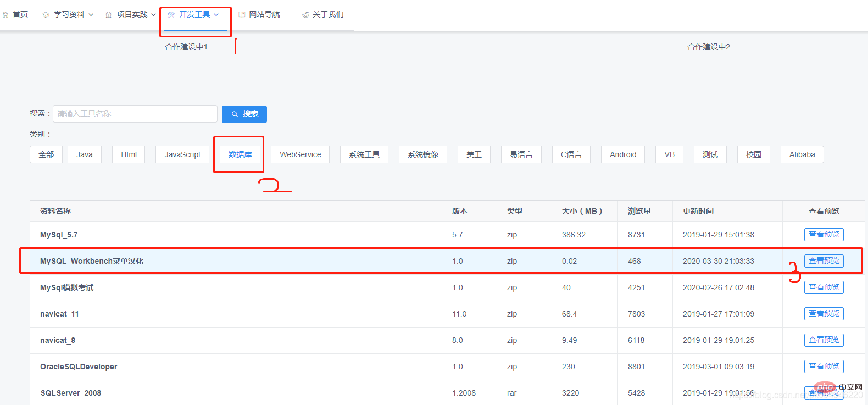Select the 测试 category

(710, 154)
